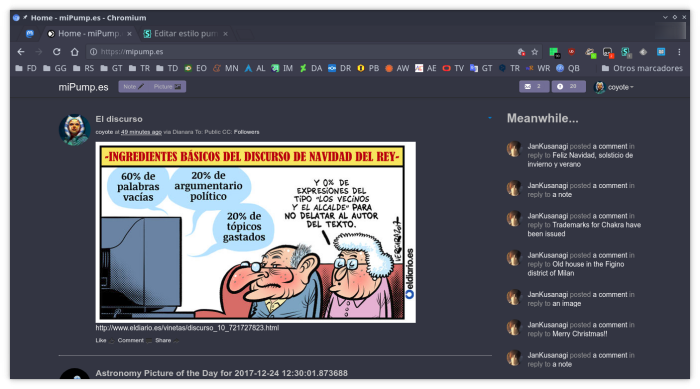
Task: Open the DA bookmark
Action: coord(311,68)
